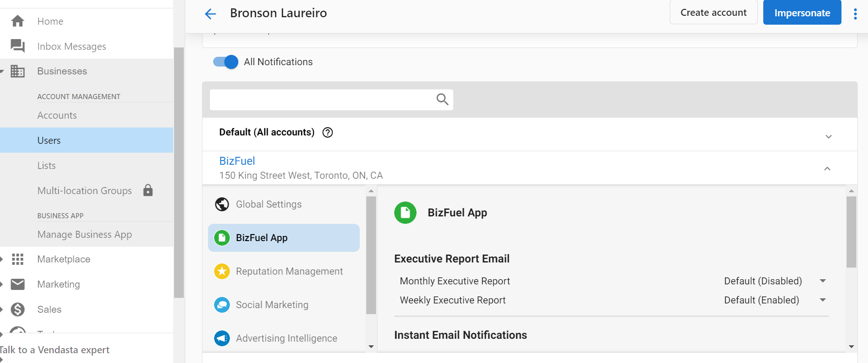868x363 pixels.
Task: Expand the Default (All accounts) section
Action: (828, 136)
